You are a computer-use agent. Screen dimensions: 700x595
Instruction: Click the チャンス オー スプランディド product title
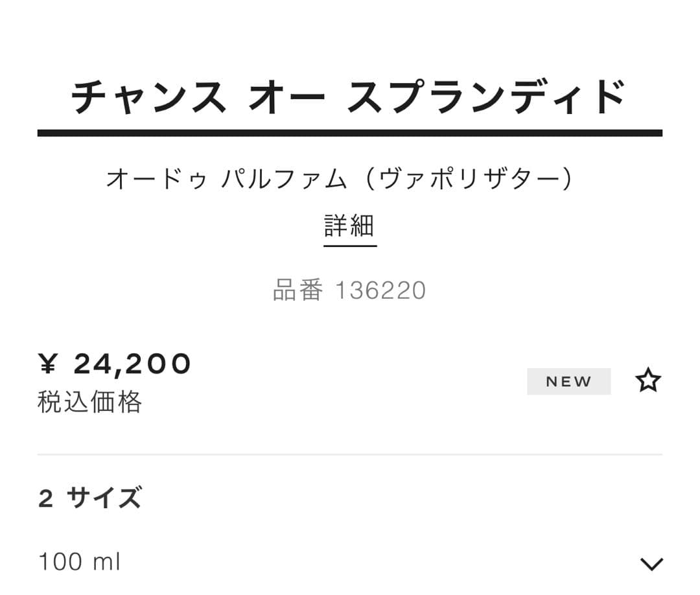[350, 94]
